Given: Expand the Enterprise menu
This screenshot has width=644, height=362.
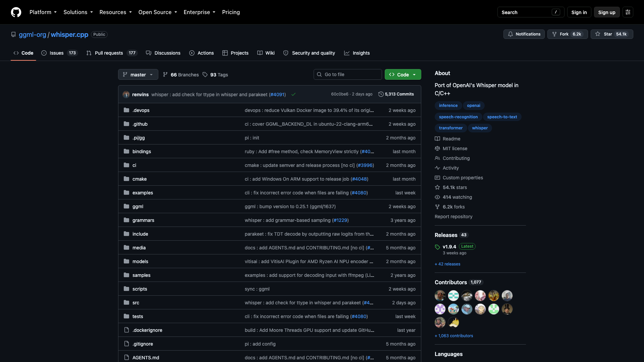Looking at the screenshot, I should 200,12.
